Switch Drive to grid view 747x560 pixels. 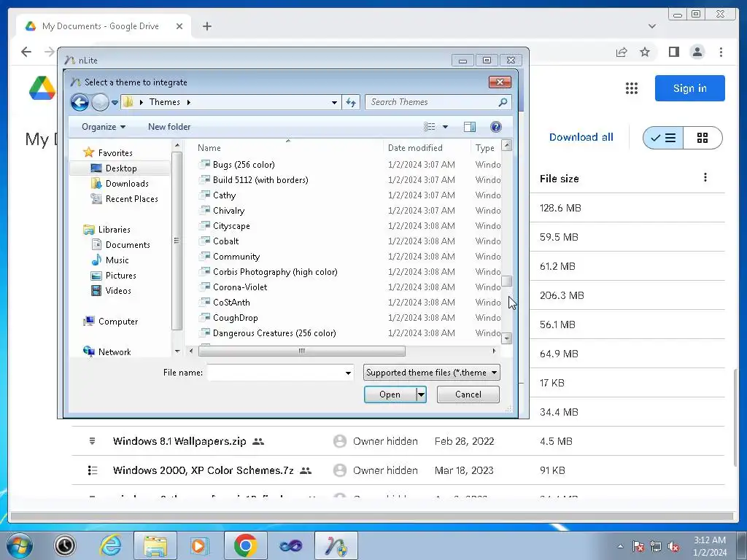coord(703,138)
